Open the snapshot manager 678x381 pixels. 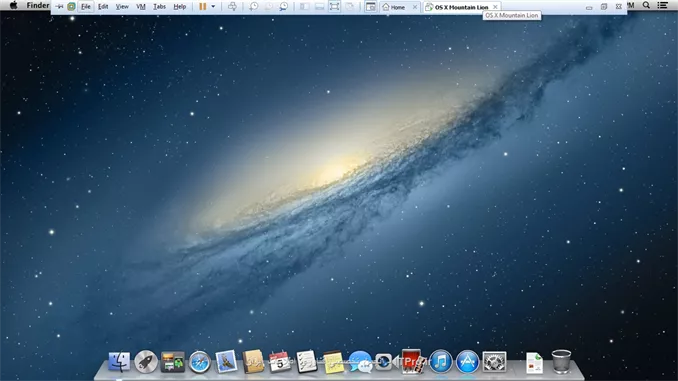pos(284,6)
